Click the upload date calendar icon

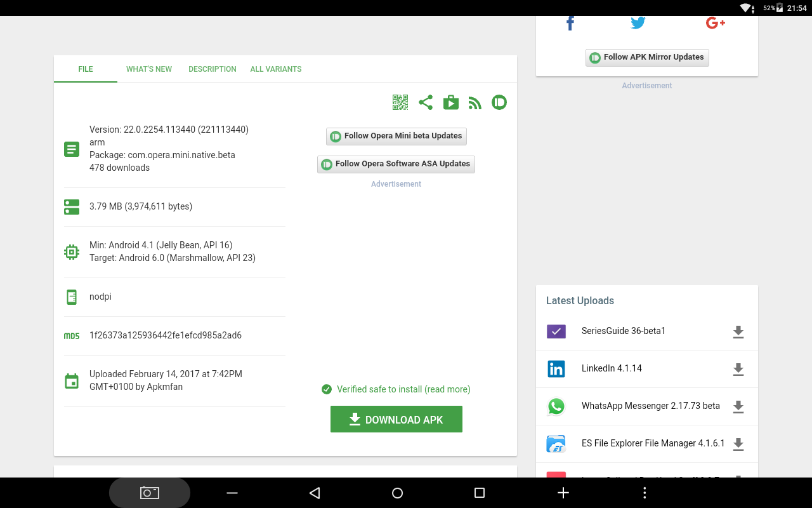(x=72, y=381)
